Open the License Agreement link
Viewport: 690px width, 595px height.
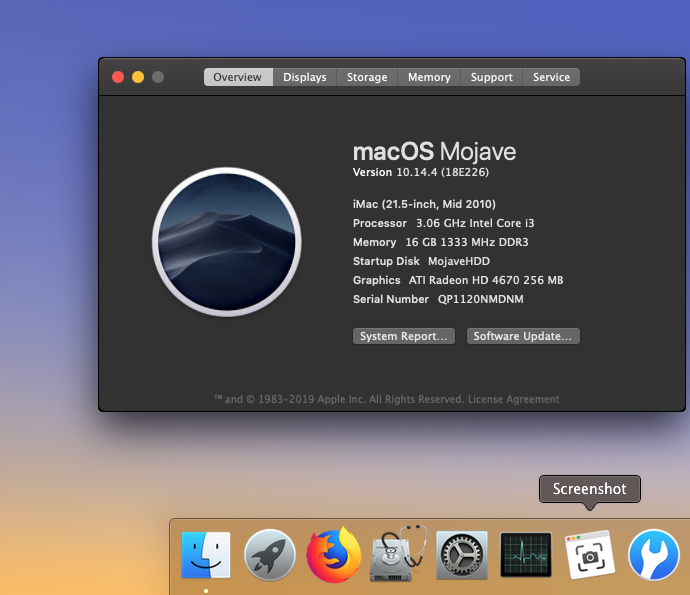tap(514, 399)
